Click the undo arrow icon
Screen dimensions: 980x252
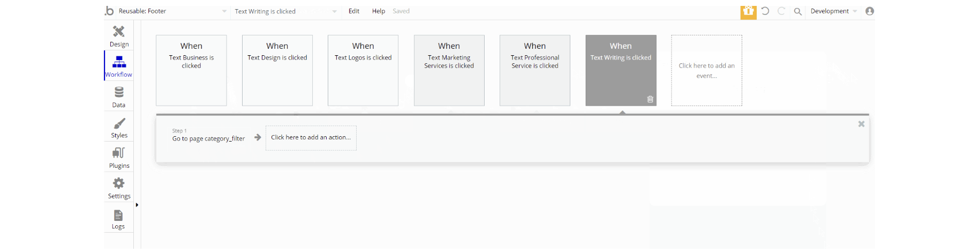tap(765, 11)
